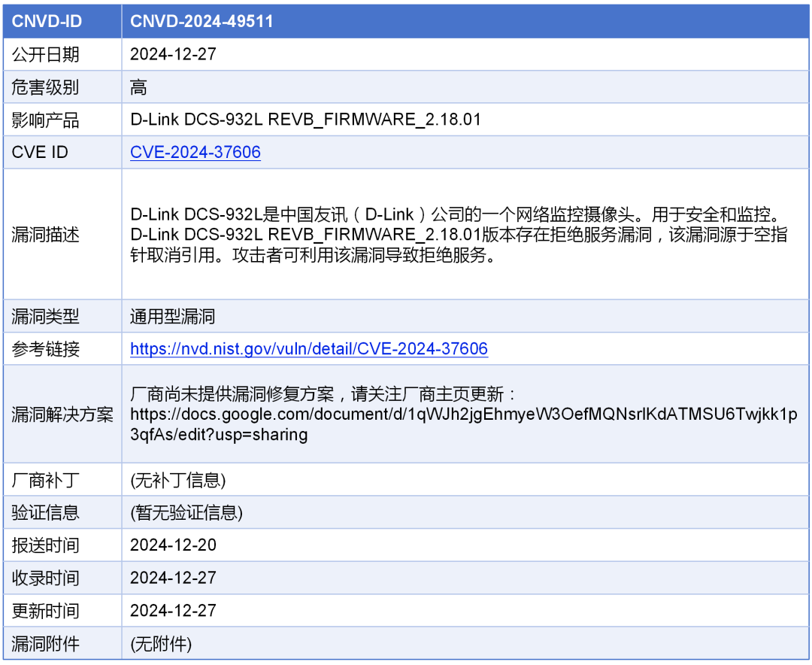Select the 更新时间 date value 2024-12-27
Screen dimensions: 812x665
click(x=173, y=611)
